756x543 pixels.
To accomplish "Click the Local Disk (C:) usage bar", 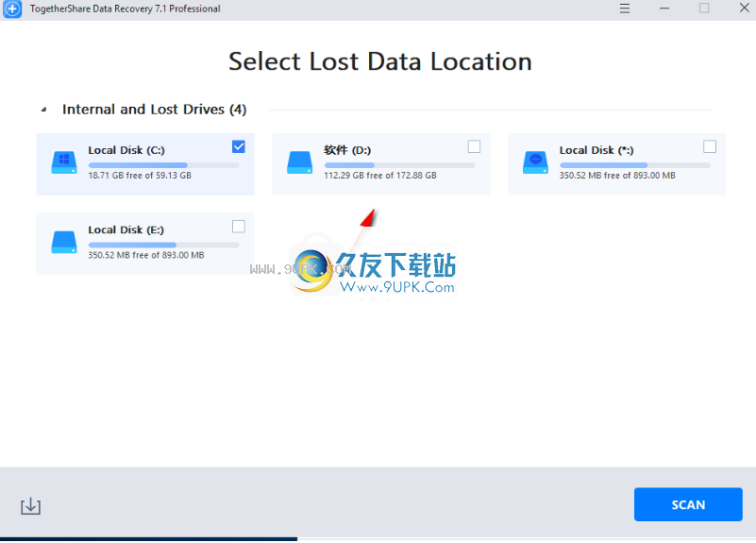I will [164, 165].
